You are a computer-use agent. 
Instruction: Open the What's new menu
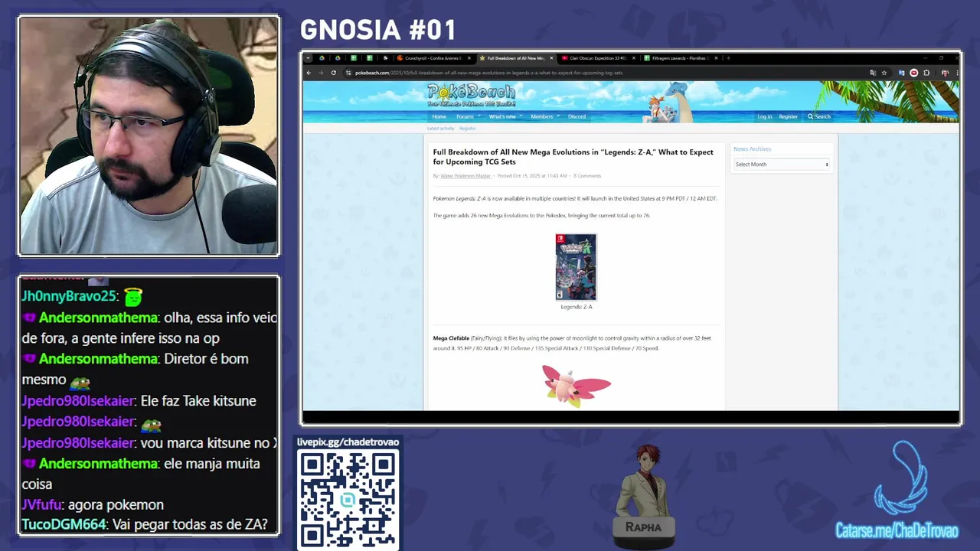click(x=502, y=116)
